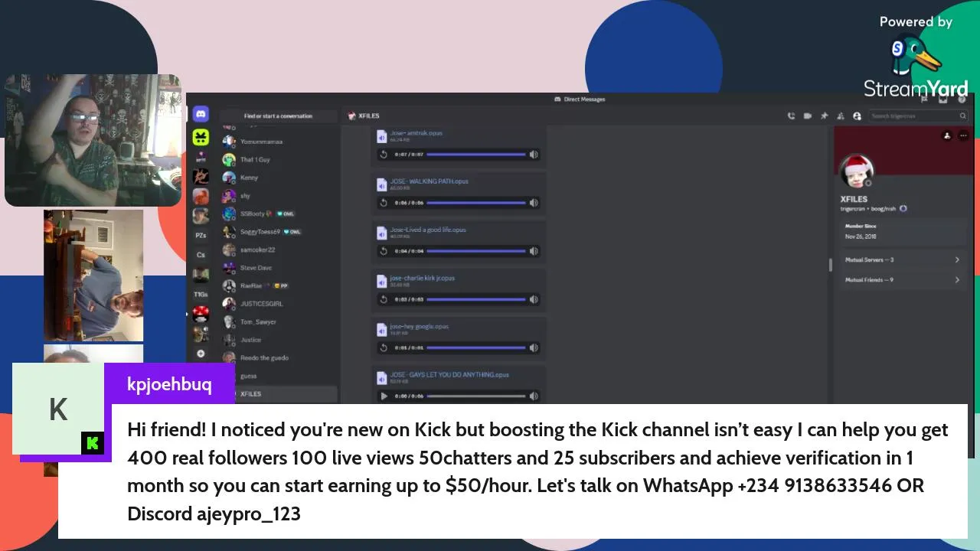The height and width of the screenshot is (551, 980).
Task: Open the PZs server icon
Action: click(x=201, y=235)
